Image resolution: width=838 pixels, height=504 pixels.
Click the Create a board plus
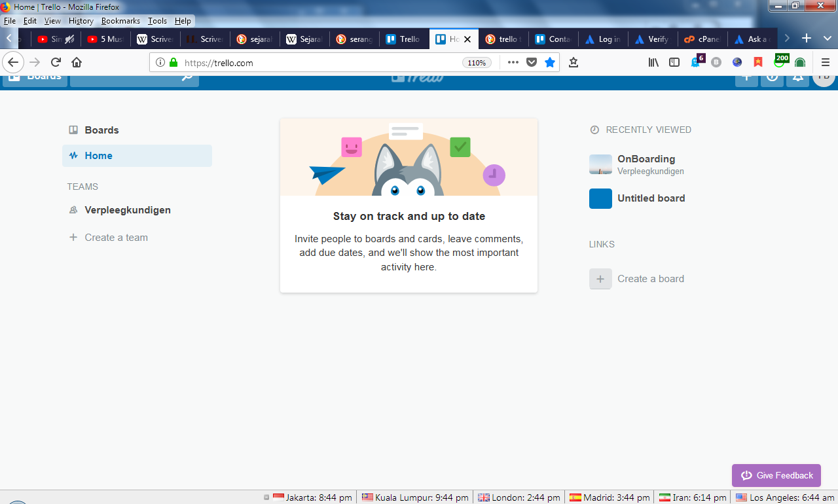pos(600,279)
